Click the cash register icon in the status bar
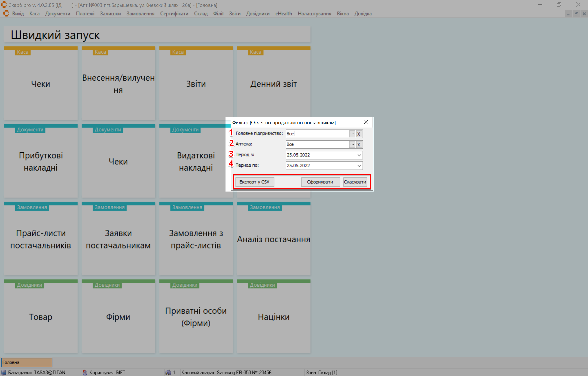Image resolution: width=588 pixels, height=376 pixels. point(168,372)
